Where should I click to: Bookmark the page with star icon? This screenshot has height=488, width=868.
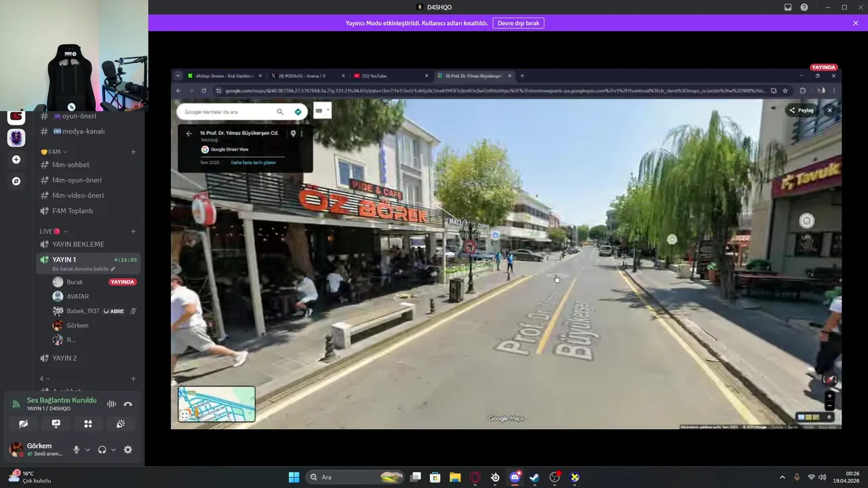(785, 90)
